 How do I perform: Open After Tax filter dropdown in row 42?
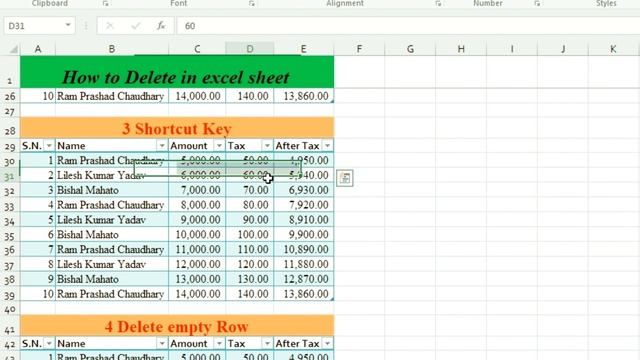327,344
